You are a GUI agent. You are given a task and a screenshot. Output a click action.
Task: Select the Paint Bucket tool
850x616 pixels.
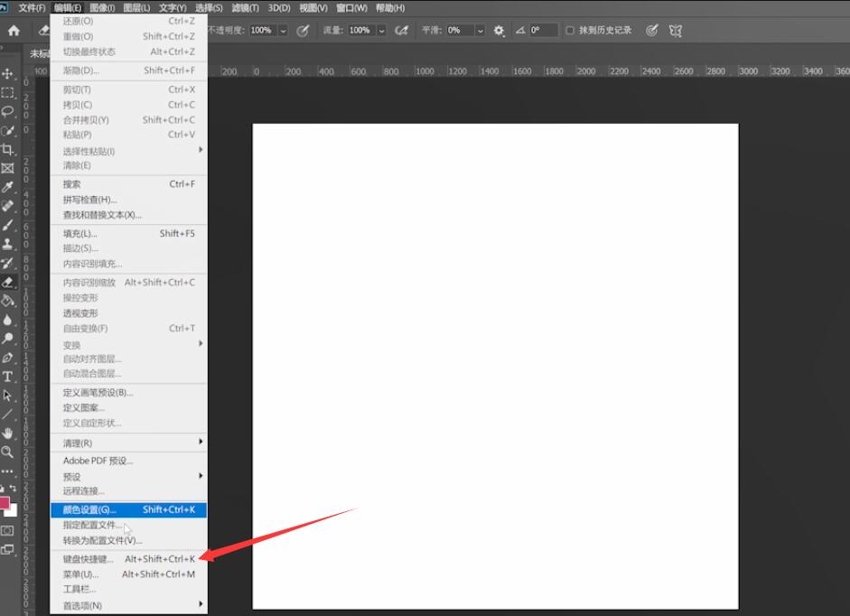(x=7, y=301)
